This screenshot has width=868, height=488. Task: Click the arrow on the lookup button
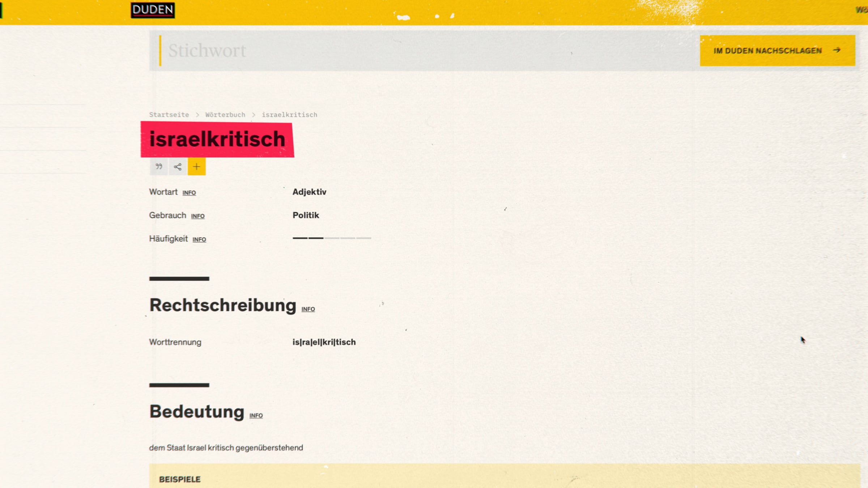(x=837, y=50)
